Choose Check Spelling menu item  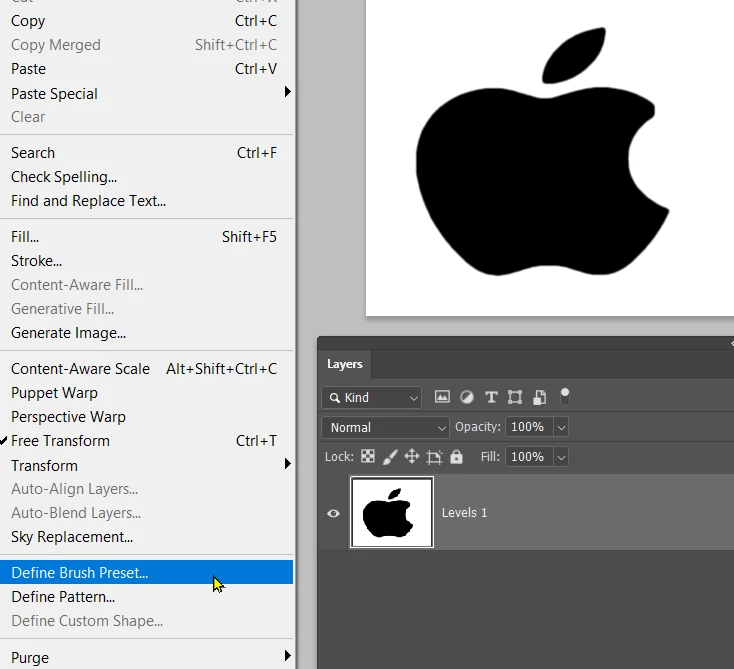[x=147, y=176]
